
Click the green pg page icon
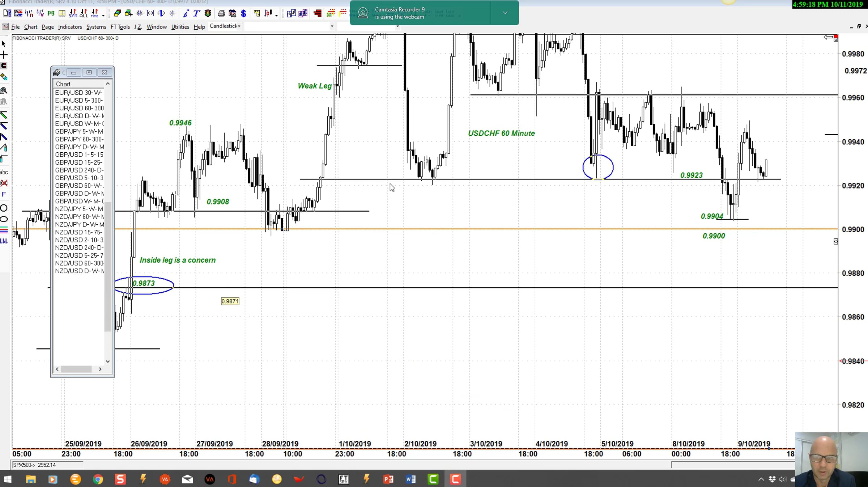[x=51, y=13]
